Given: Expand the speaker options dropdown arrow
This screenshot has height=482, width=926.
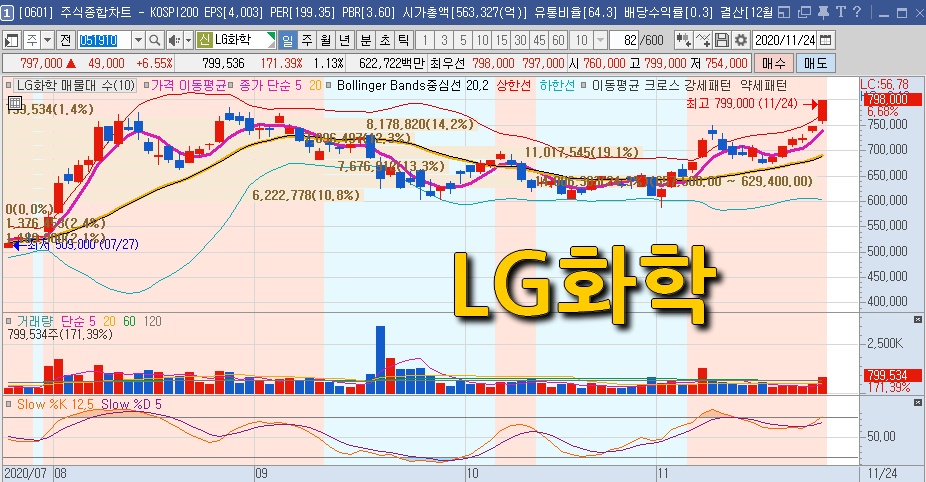Looking at the screenshot, I should click(188, 40).
